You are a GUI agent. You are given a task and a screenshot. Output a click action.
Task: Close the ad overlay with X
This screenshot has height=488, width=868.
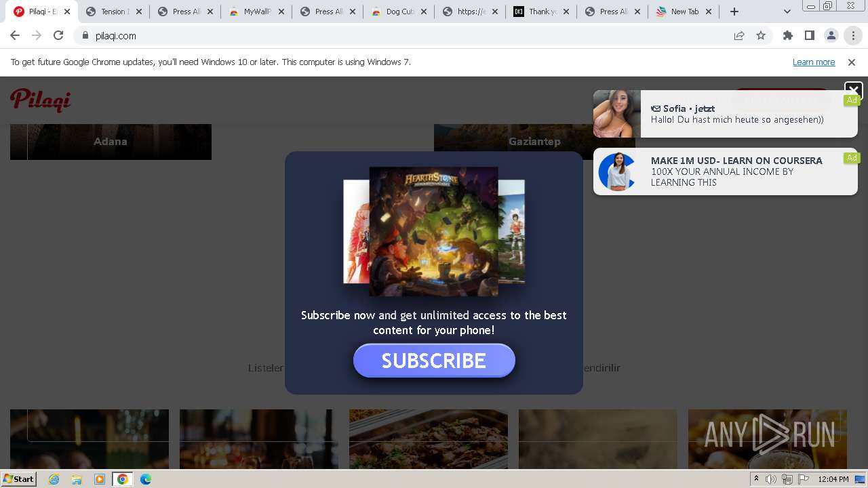click(x=853, y=89)
